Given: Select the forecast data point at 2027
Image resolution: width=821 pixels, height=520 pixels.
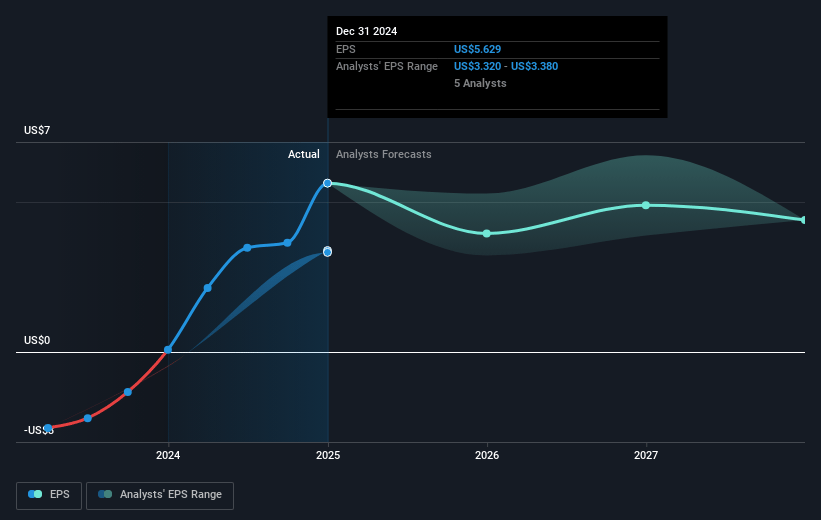Looking at the screenshot, I should coord(646,205).
